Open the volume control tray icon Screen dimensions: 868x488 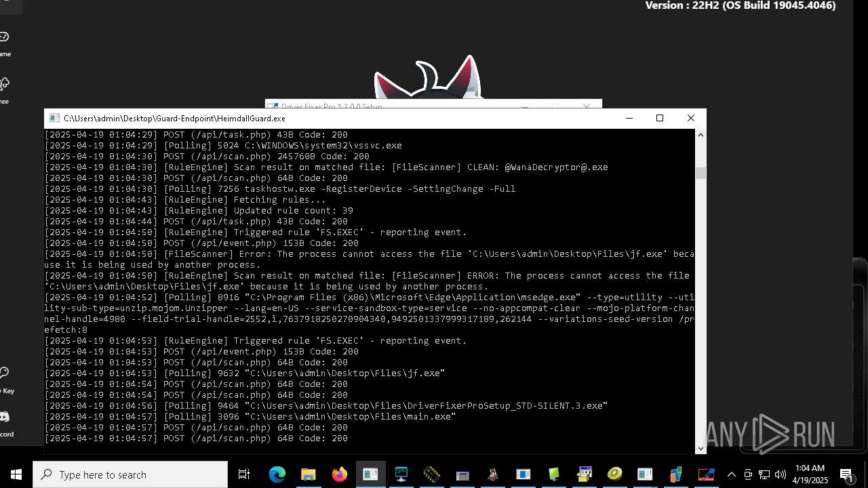point(780,474)
